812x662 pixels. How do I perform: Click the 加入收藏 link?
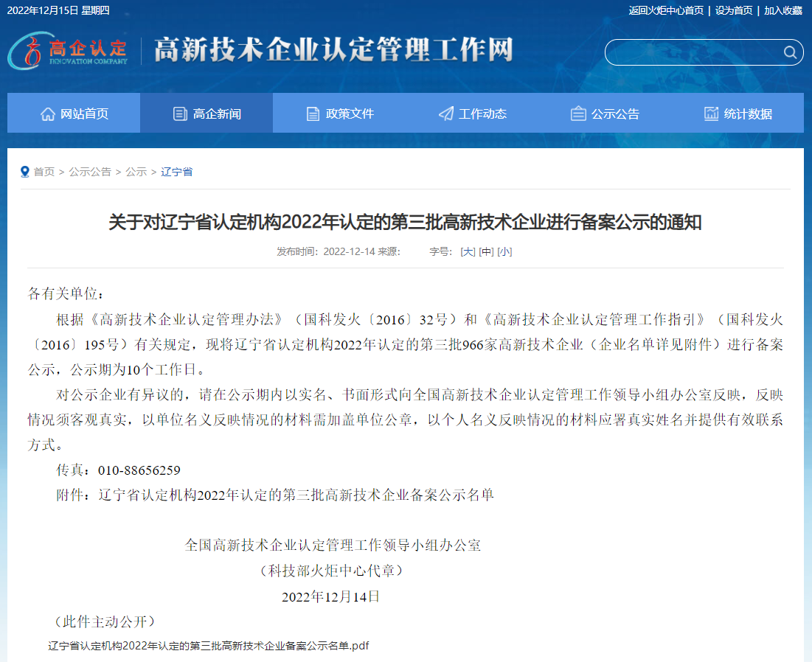782,10
